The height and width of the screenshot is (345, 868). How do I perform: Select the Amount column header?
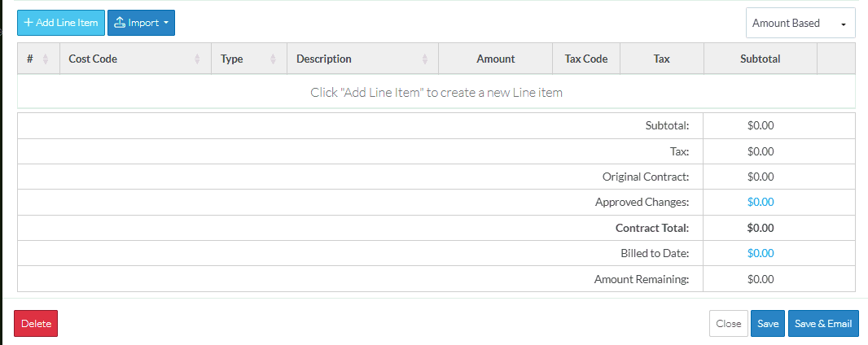495,59
